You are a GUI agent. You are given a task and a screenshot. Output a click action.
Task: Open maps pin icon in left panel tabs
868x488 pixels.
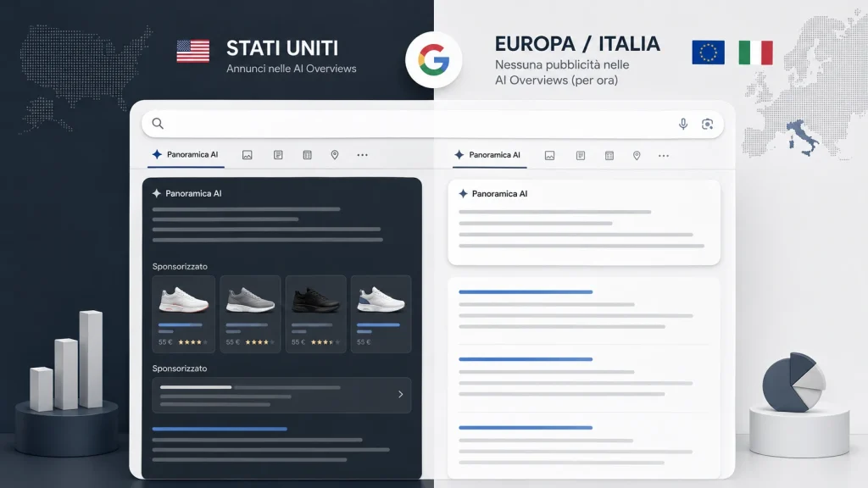(x=334, y=155)
